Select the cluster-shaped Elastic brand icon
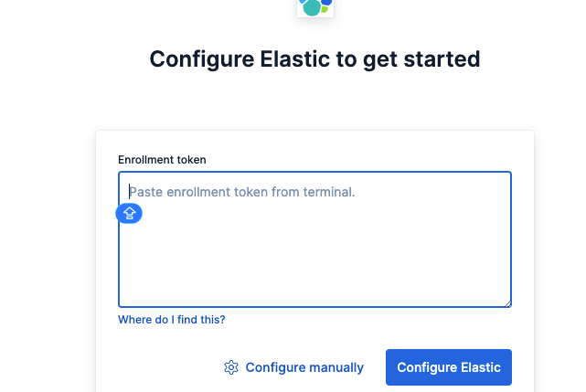586x392 pixels. [x=315, y=7]
